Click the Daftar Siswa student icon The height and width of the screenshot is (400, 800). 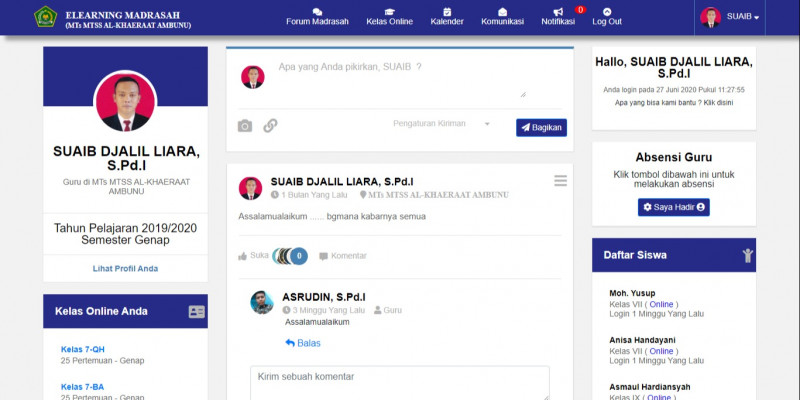click(x=747, y=255)
